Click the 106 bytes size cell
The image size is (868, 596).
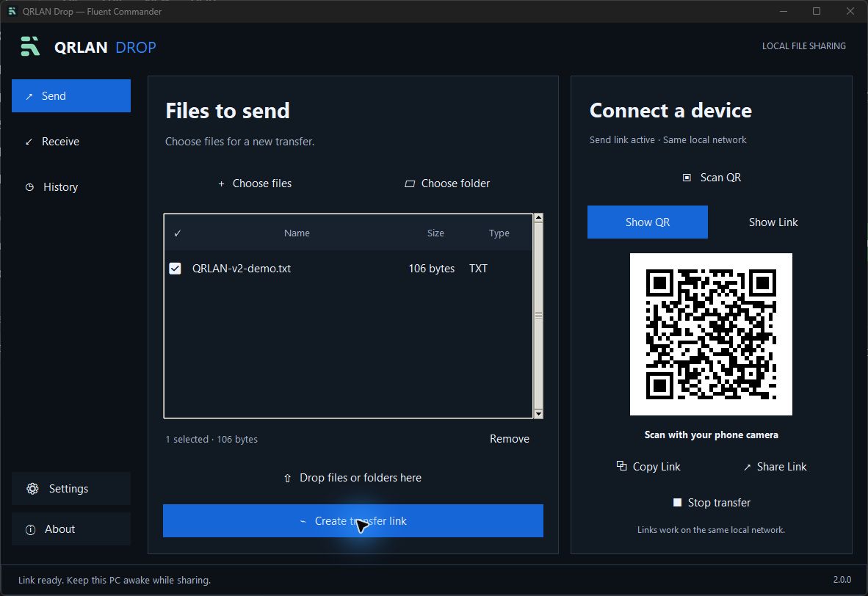coord(431,269)
